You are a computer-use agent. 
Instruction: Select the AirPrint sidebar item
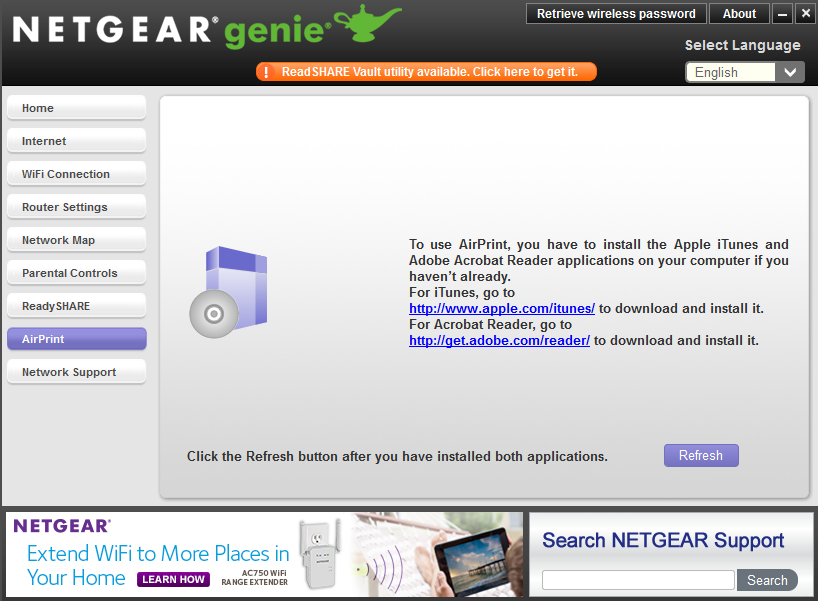[77, 339]
